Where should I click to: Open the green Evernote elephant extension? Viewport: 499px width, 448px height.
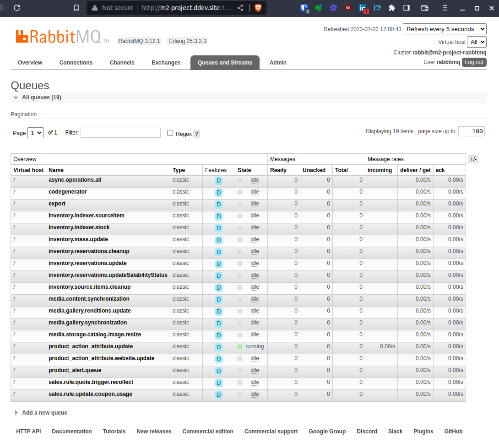coord(319,8)
